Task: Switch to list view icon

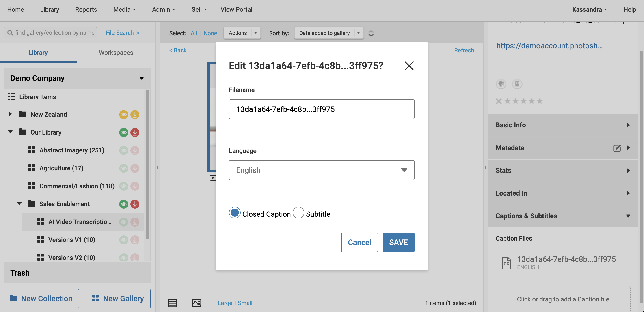Action: pyautogui.click(x=173, y=303)
